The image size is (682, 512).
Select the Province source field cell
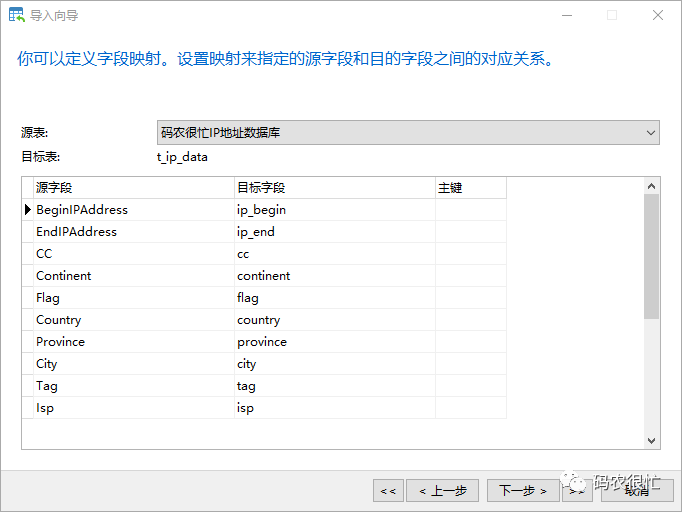click(134, 342)
